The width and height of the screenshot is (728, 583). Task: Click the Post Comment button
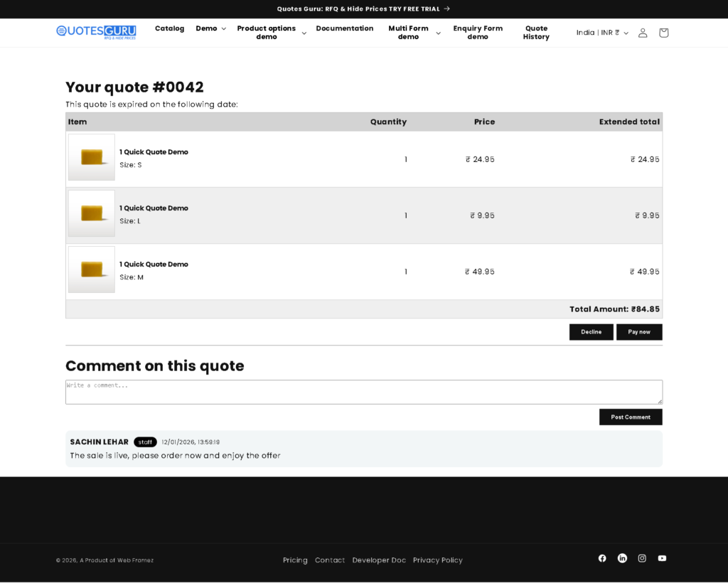(631, 417)
